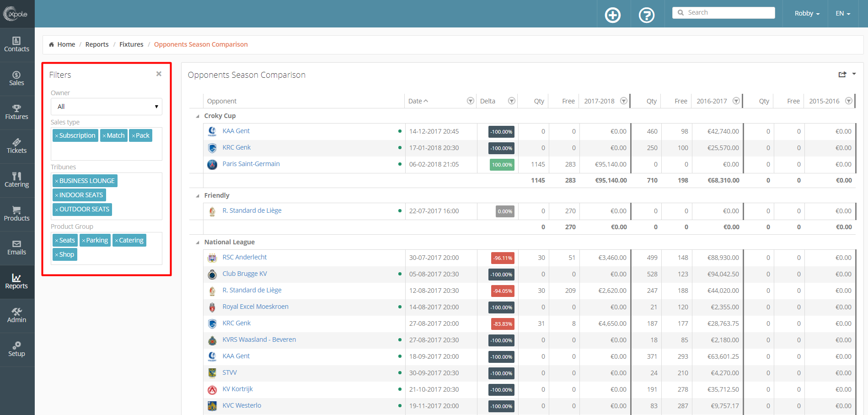Image resolution: width=868 pixels, height=415 pixels.
Task: Click the -96.11% red delta badge
Action: pyautogui.click(x=503, y=258)
